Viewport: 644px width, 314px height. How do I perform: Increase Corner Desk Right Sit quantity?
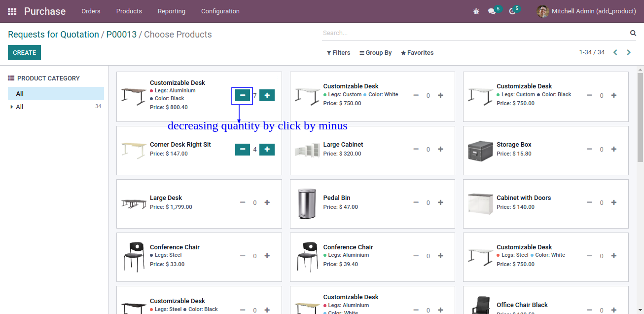pos(267,149)
